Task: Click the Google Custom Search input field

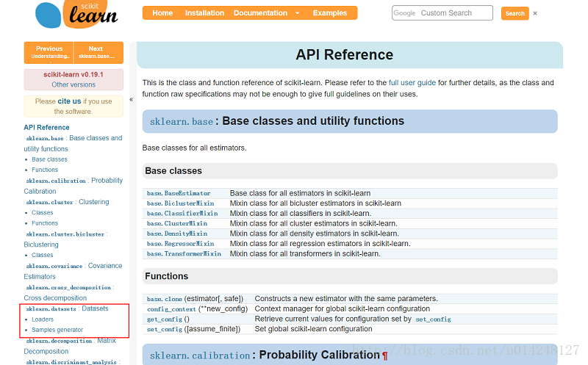Action: click(x=442, y=13)
